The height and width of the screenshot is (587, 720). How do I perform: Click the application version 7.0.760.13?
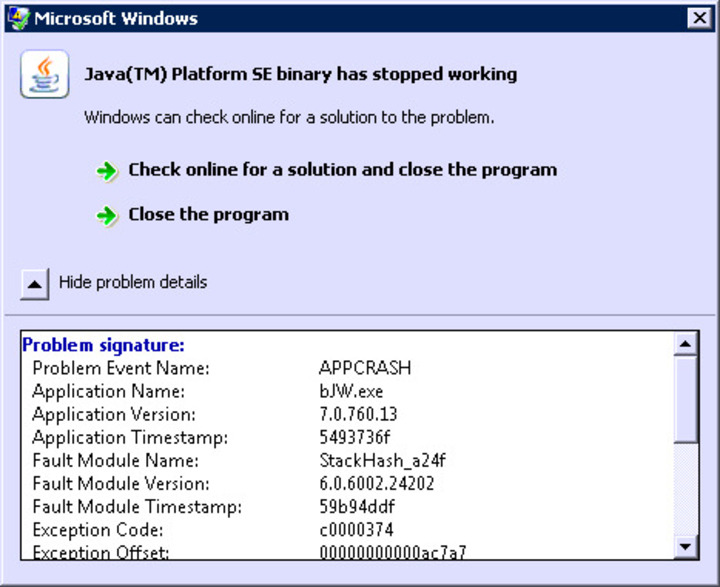(x=360, y=414)
